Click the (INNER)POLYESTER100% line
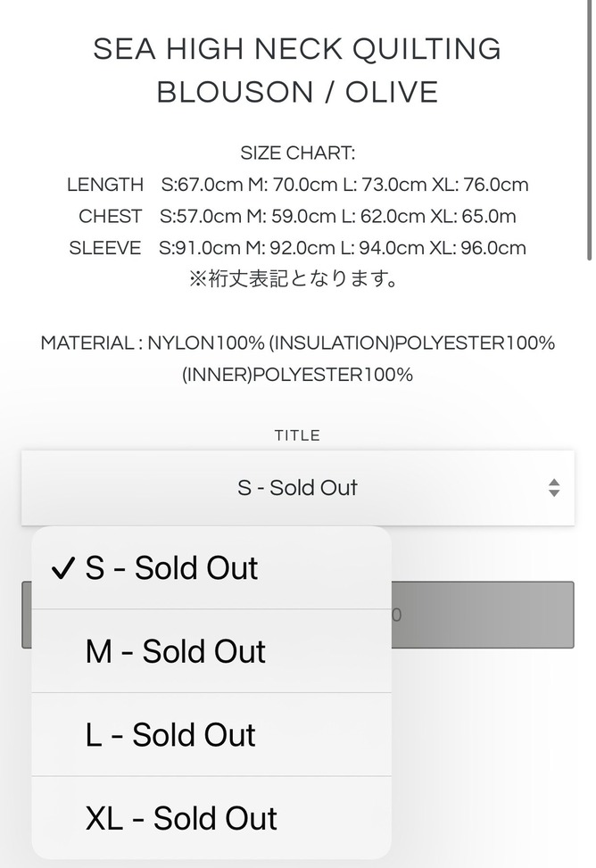The height and width of the screenshot is (868, 596). 297,375
